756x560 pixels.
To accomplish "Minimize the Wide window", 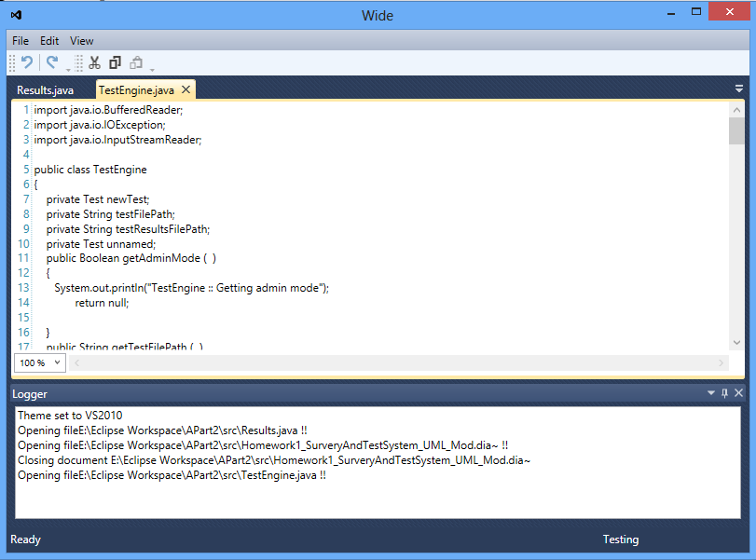I will tap(670, 13).
